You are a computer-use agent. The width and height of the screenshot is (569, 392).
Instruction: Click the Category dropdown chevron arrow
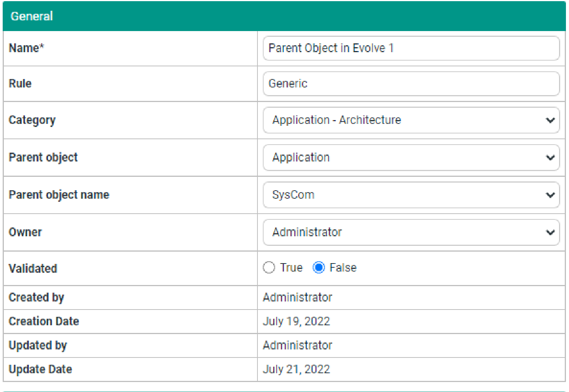[550, 120]
